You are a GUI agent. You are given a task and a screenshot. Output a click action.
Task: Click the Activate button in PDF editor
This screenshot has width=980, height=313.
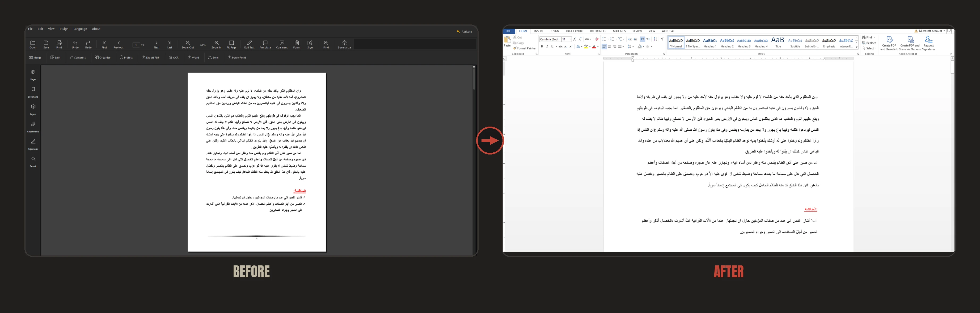pos(464,32)
